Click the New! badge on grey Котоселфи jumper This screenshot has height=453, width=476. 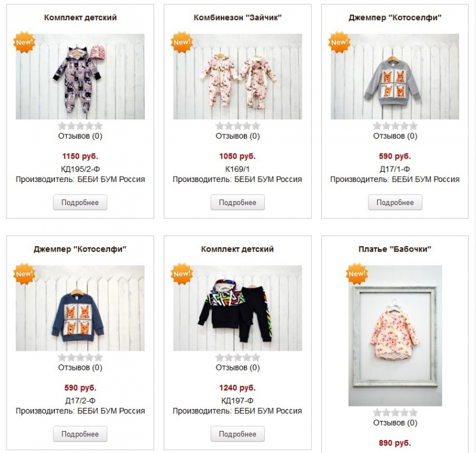[x=339, y=42]
